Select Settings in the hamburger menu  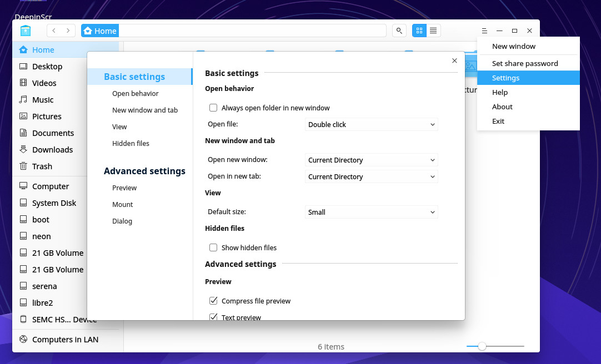point(505,78)
